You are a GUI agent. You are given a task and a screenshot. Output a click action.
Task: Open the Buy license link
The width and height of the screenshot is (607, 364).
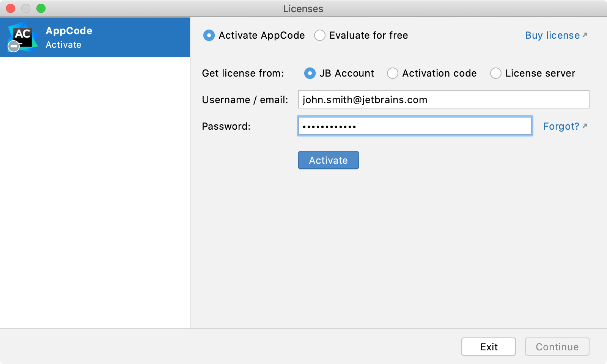(556, 35)
